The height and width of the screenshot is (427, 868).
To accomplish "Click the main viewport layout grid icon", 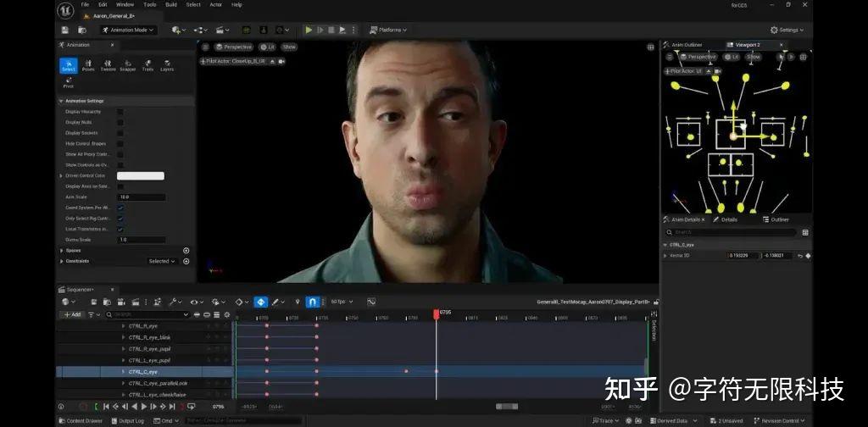I will [650, 47].
